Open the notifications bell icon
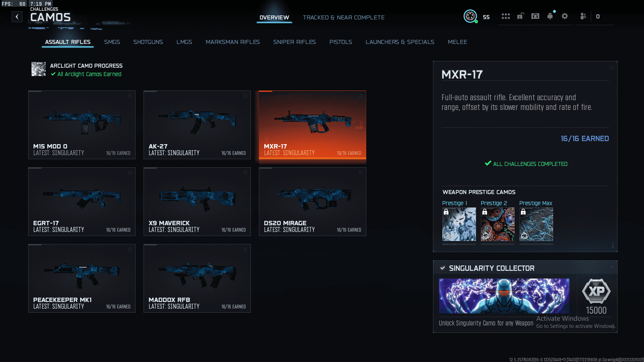Viewport: 644px width, 362px height. click(x=550, y=16)
